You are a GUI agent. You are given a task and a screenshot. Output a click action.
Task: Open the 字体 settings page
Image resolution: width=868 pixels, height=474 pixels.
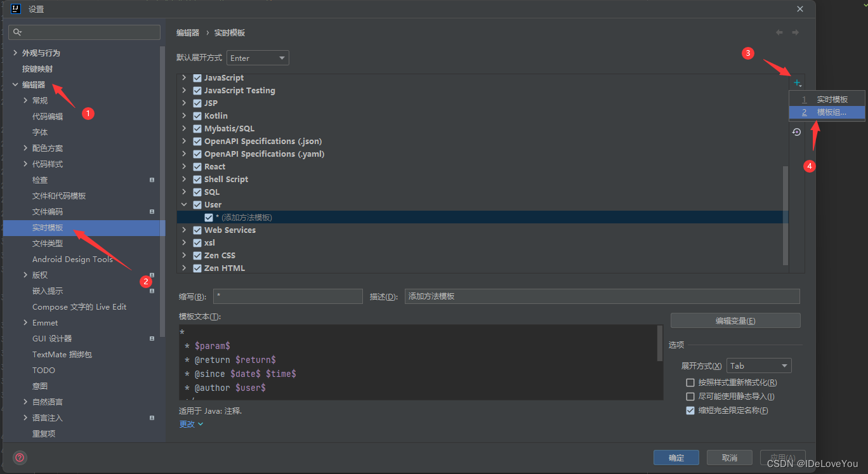coord(40,132)
